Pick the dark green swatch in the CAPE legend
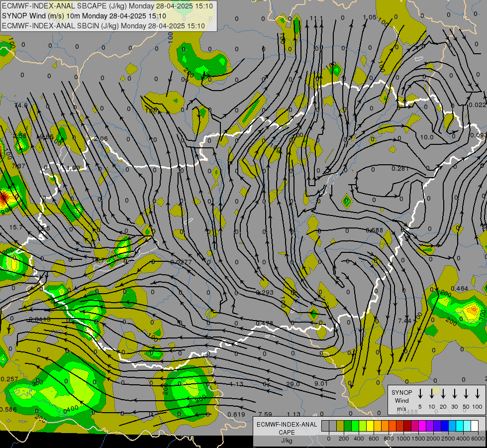 point(348,426)
